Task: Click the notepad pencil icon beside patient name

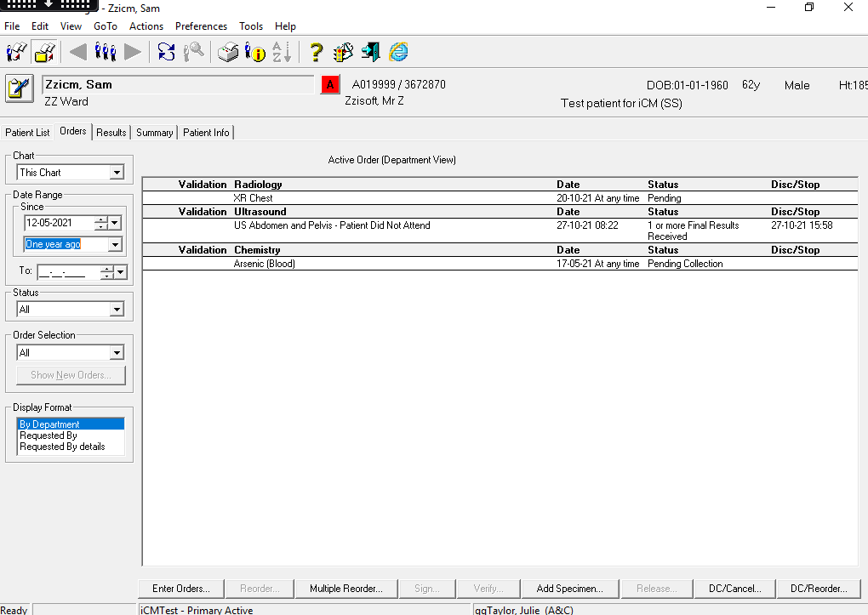Action: click(x=20, y=88)
